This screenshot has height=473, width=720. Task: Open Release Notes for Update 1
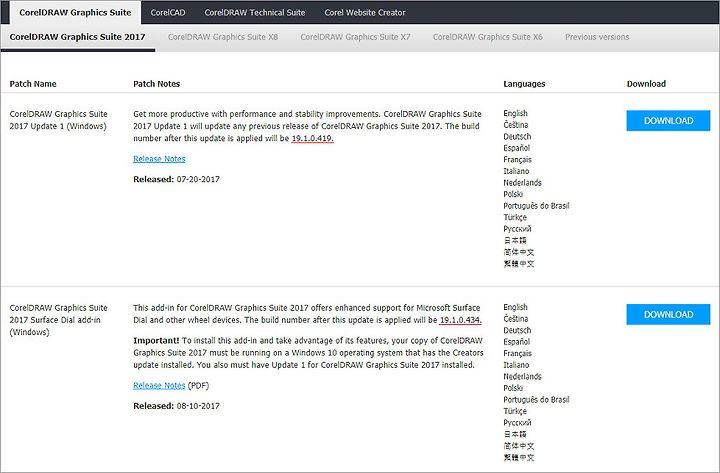(x=159, y=159)
